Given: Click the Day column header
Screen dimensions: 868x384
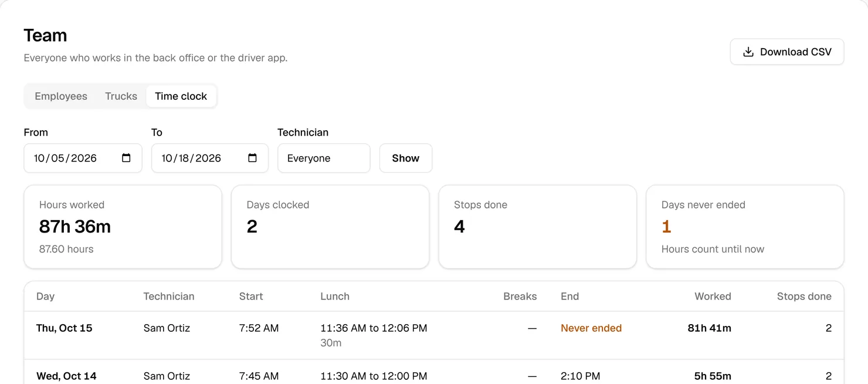Looking at the screenshot, I should coord(45,297).
